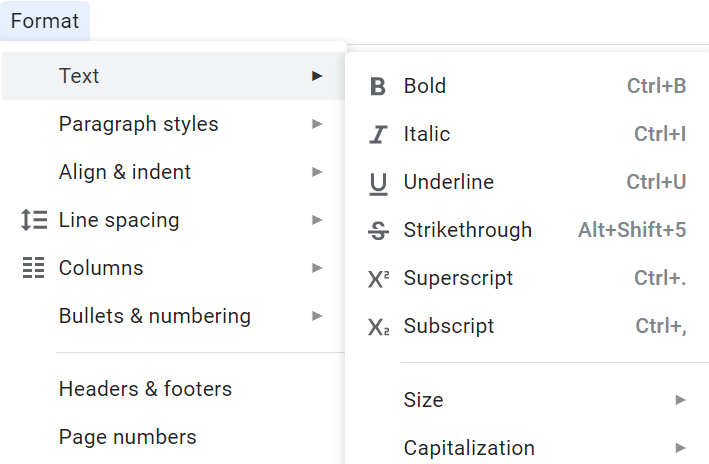Expand the Size submenu arrow
This screenshot has height=464, width=709.
680,400
